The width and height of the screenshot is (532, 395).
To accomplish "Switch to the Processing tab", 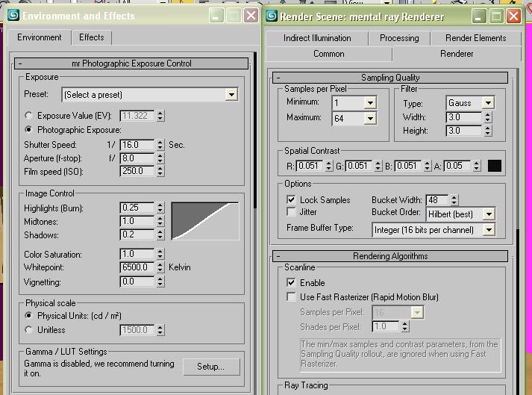I will (399, 38).
